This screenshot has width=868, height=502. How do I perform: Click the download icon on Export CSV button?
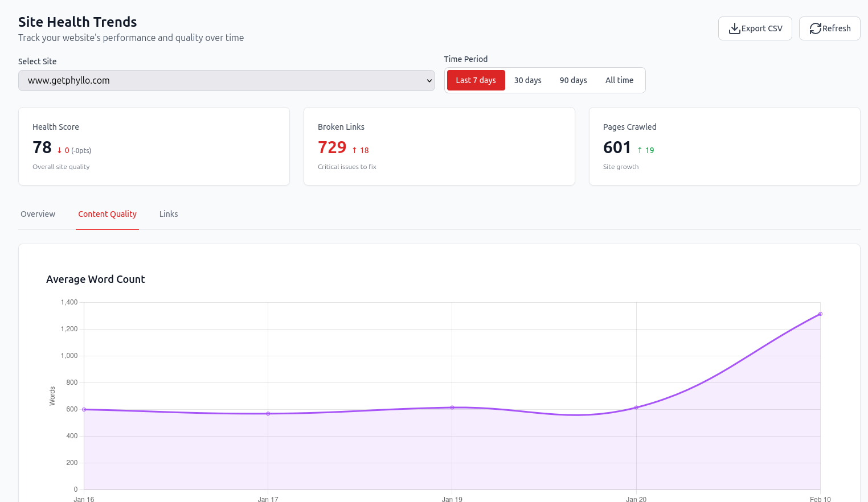pos(734,28)
